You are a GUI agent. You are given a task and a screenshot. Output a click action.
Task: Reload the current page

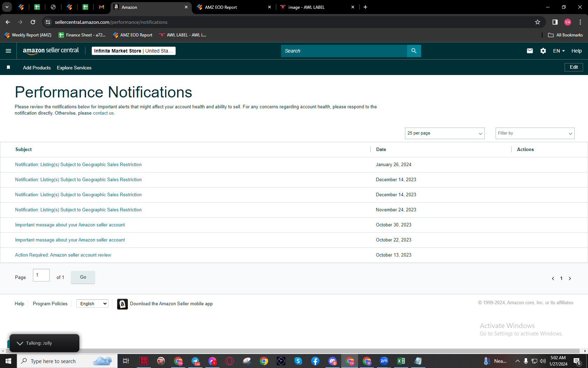click(33, 22)
